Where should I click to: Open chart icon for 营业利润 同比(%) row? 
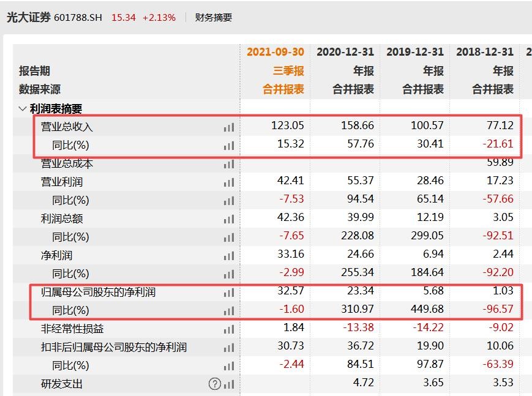[x=229, y=201]
